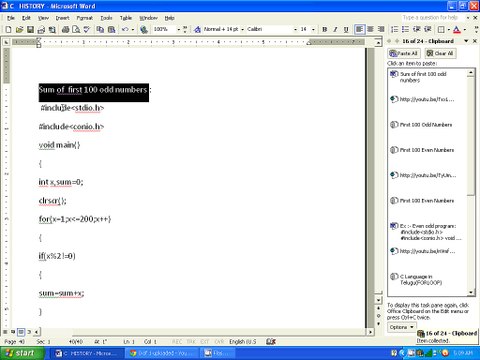Toggle Italic formatting
Image resolution: width=480 pixels, height=360 pixels.
click(335, 29)
